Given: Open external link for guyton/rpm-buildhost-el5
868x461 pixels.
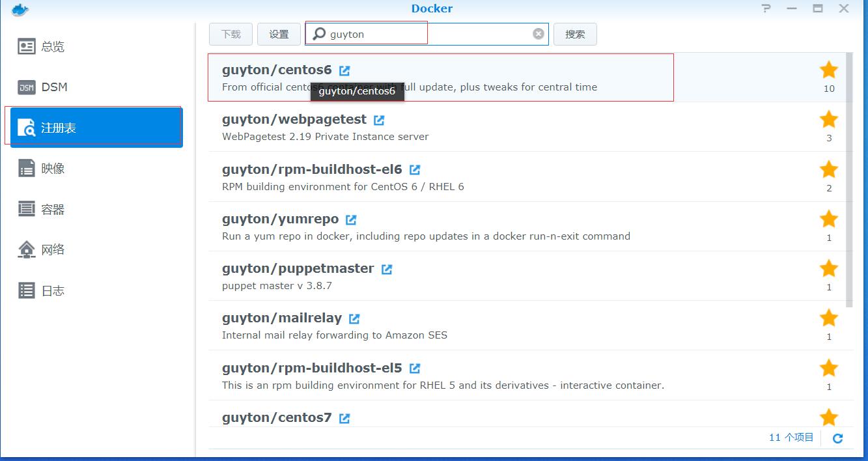Looking at the screenshot, I should tap(415, 369).
